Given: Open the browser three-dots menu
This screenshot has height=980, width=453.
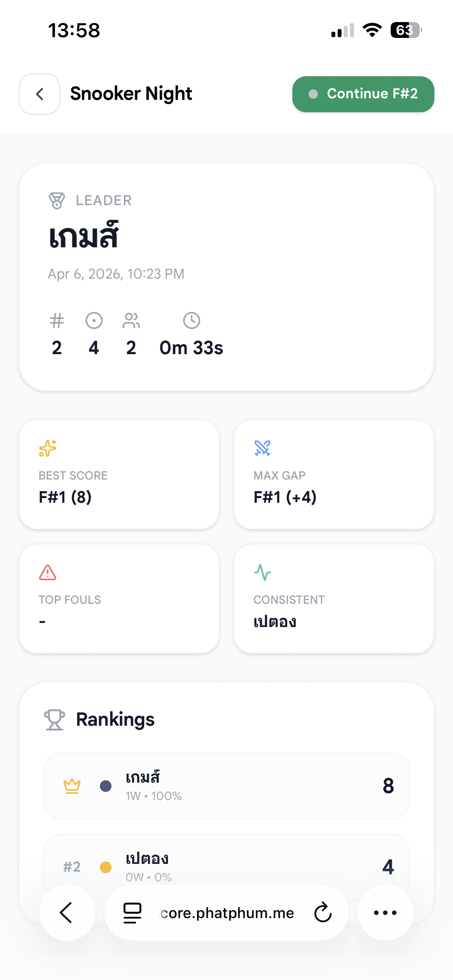Looking at the screenshot, I should pyautogui.click(x=385, y=913).
